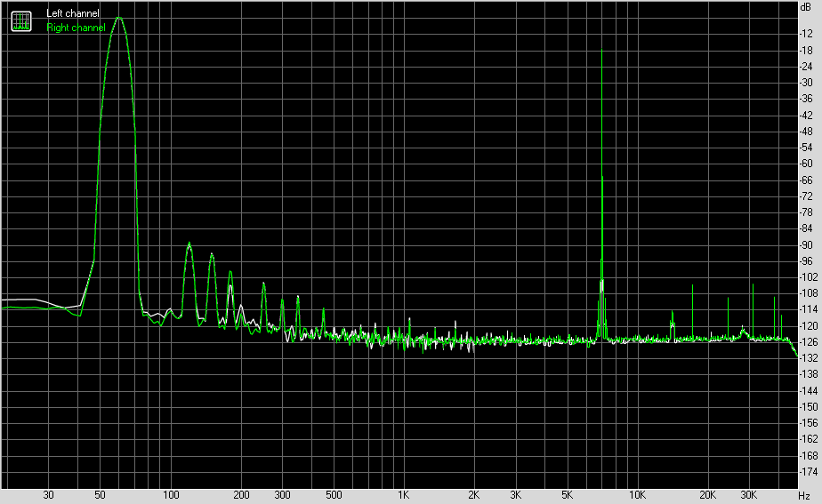The height and width of the screenshot is (504, 822).
Task: Click the 200 Hz frequency axis label
Action: [x=241, y=495]
